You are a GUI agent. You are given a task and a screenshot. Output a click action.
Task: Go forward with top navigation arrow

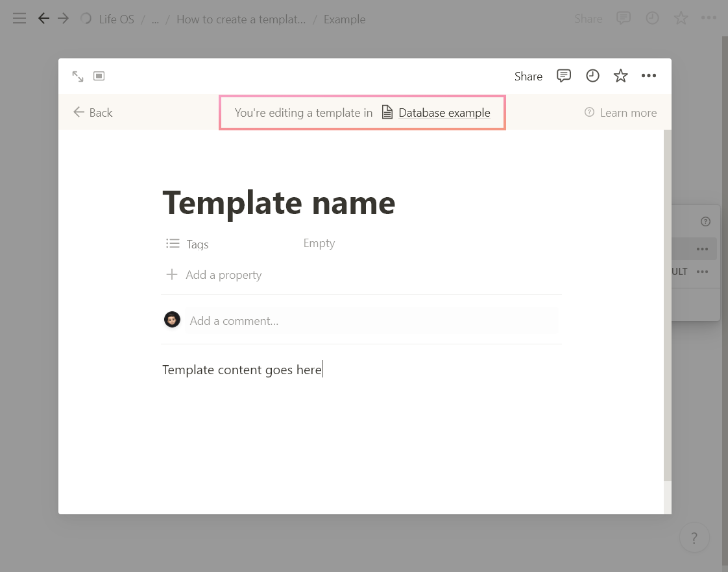pyautogui.click(x=63, y=19)
